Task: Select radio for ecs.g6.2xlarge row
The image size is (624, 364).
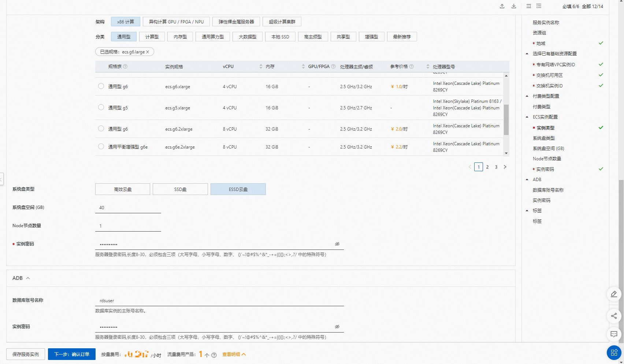Action: [101, 128]
